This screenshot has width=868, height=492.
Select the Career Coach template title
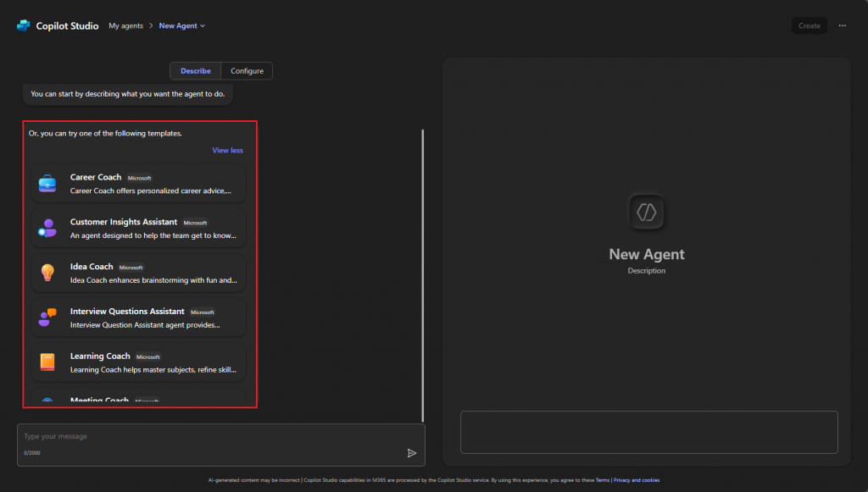(x=96, y=177)
